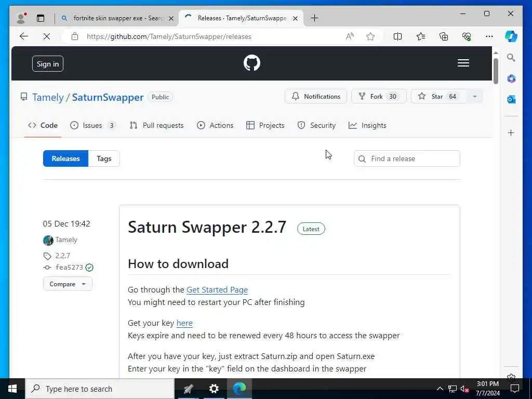The width and height of the screenshot is (532, 399).
Task: Open Collections icon in toolbar
Action: pos(444,36)
